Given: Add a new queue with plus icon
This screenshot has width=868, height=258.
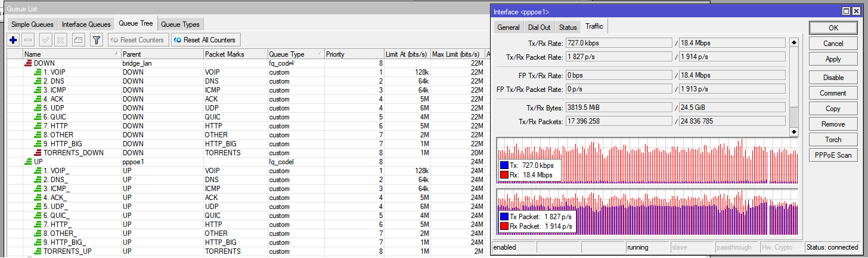Looking at the screenshot, I should pos(13,40).
